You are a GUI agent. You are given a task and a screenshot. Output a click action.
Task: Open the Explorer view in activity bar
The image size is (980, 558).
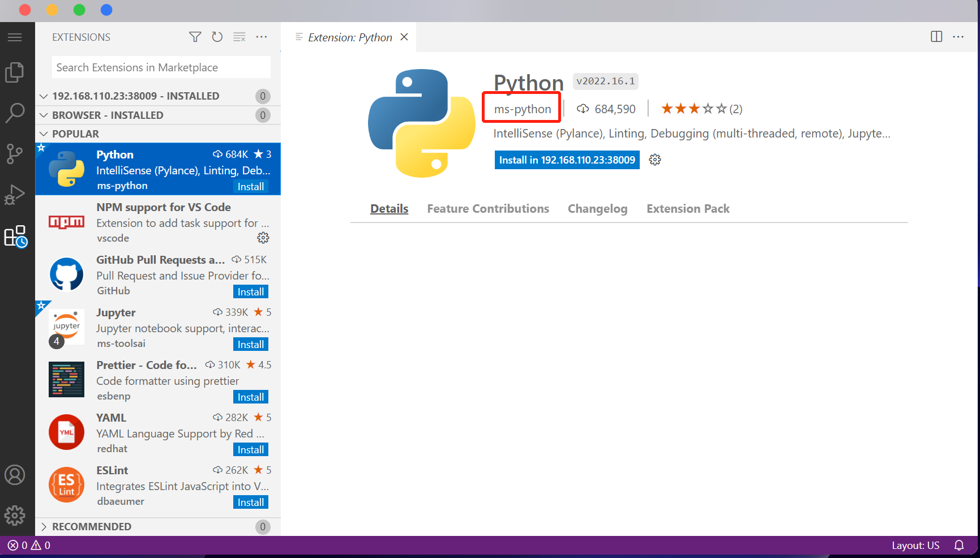(x=15, y=72)
